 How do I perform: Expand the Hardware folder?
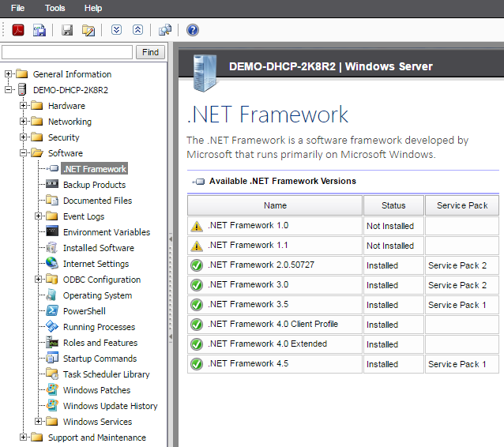pyautogui.click(x=23, y=105)
